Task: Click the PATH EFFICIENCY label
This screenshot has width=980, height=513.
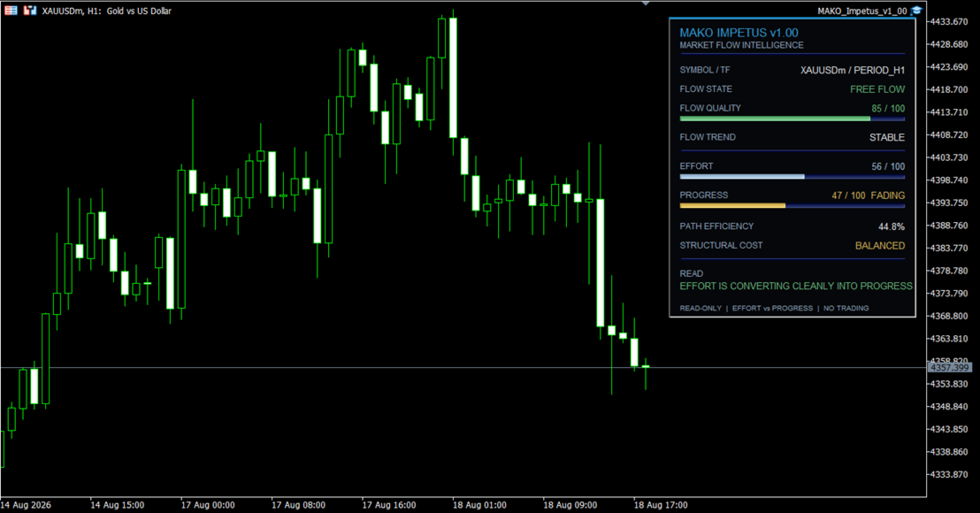Action: coord(716,226)
